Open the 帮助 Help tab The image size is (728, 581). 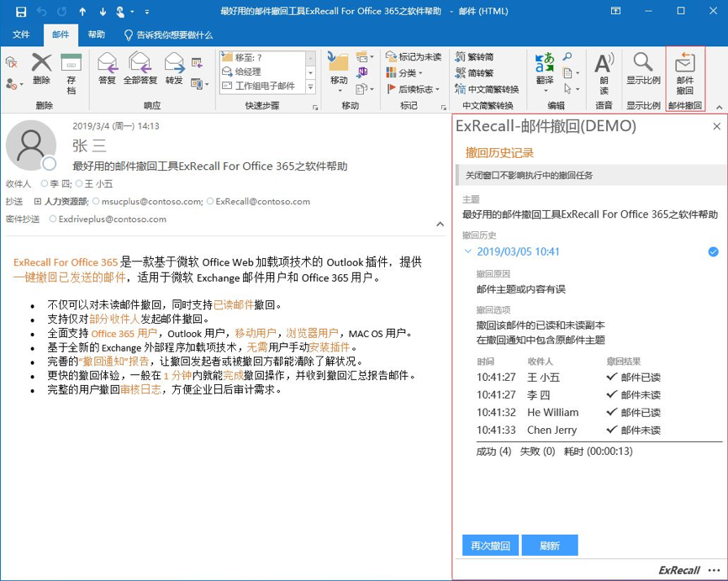pos(96,34)
